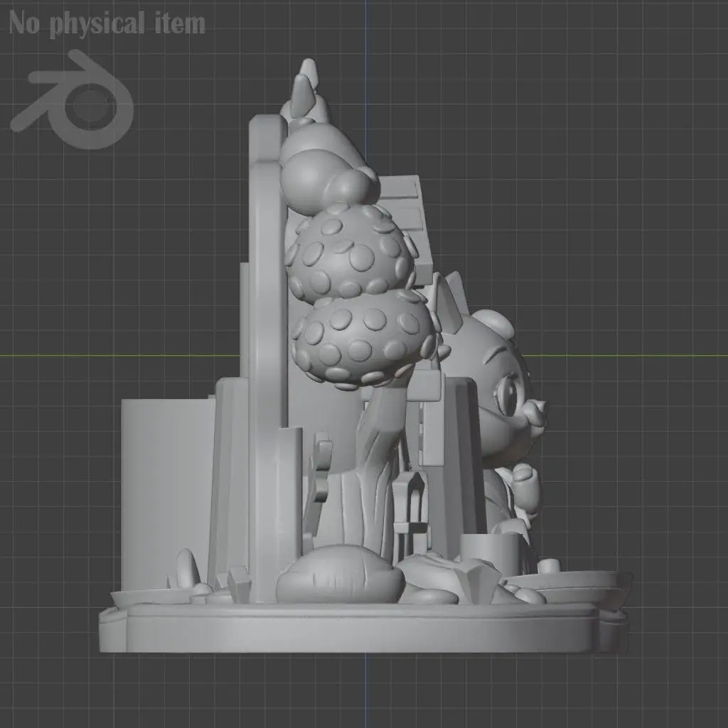728x728 pixels.
Task: Select the flat rectangular base of the model
Action: tap(365, 627)
